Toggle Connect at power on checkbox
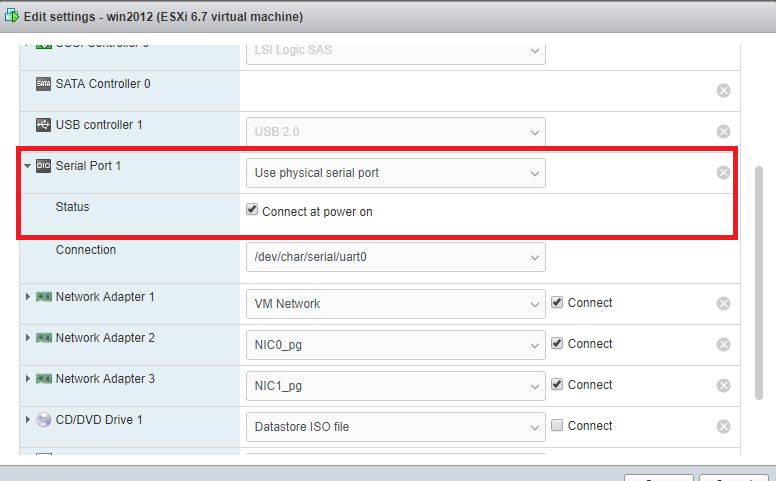 coord(252,209)
